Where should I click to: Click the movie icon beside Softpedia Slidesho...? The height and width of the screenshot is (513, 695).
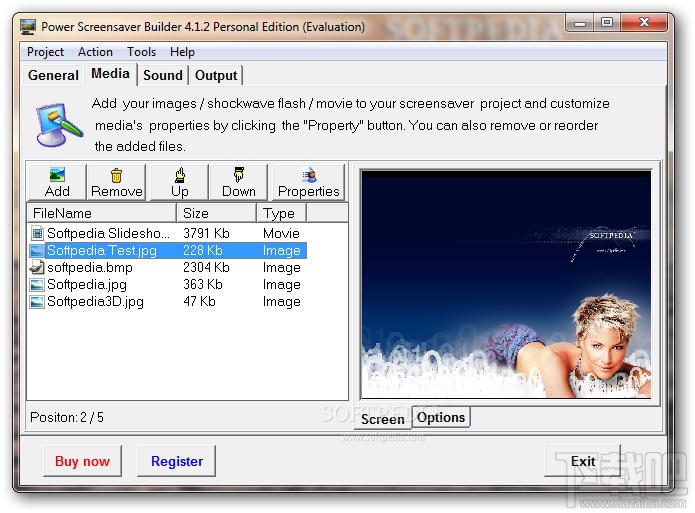click(37, 233)
